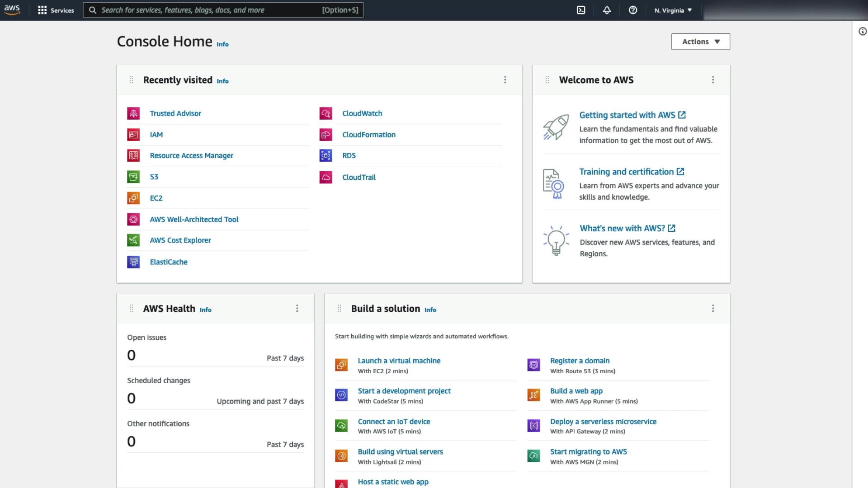Click Getting started with AWS link
The height and width of the screenshot is (488, 868).
point(627,115)
